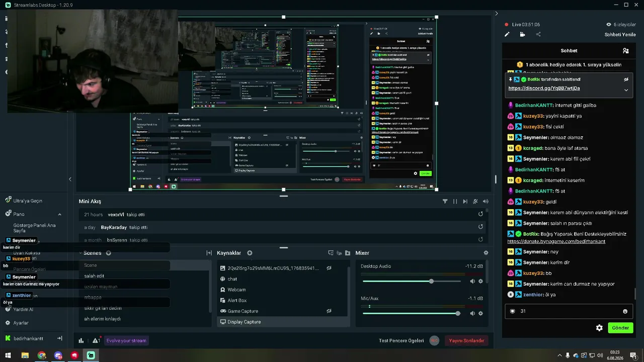Click the filter icon in Mini Akış
The width and height of the screenshot is (644, 362).
pyautogui.click(x=445, y=202)
